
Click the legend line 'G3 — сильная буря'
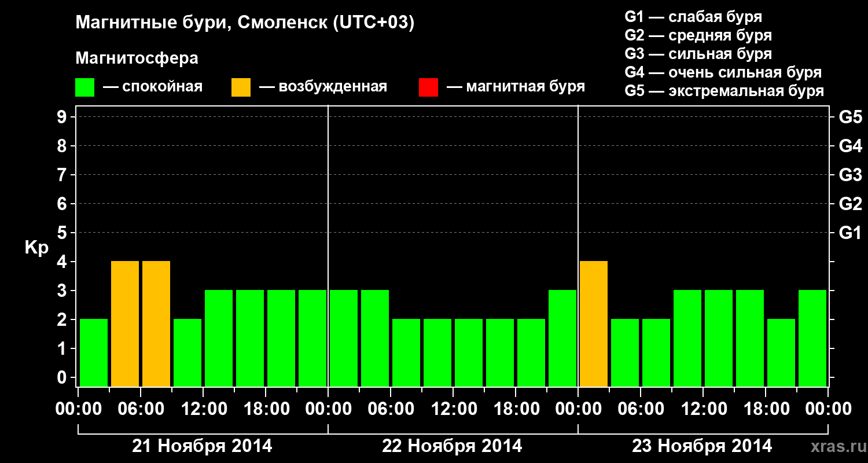[x=698, y=54]
